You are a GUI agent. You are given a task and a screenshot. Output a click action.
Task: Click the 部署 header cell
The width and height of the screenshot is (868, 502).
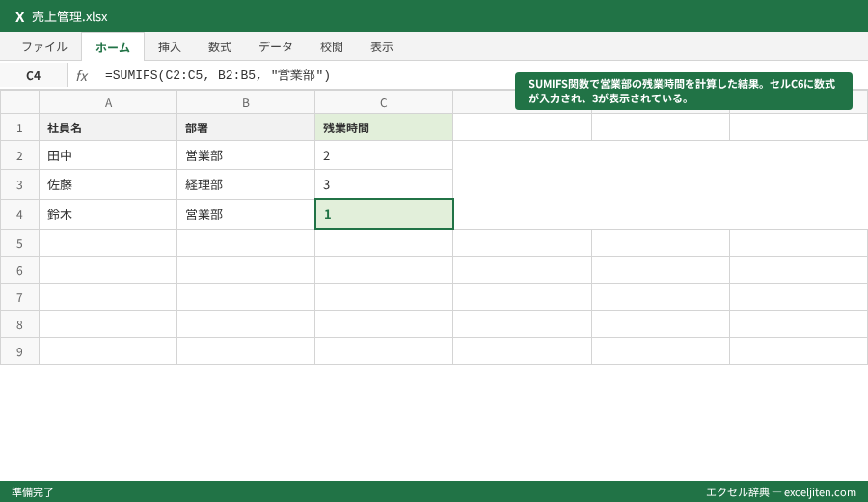point(246,127)
